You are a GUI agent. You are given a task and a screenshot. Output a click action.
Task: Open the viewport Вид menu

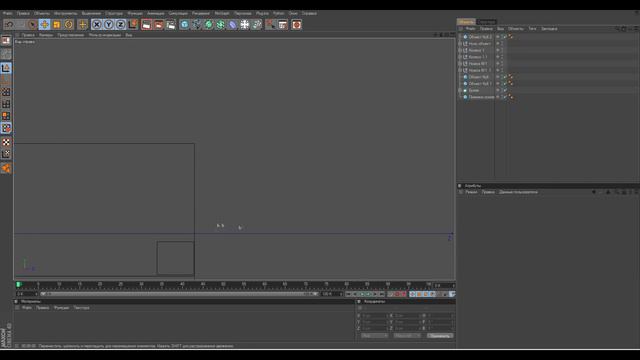129,35
